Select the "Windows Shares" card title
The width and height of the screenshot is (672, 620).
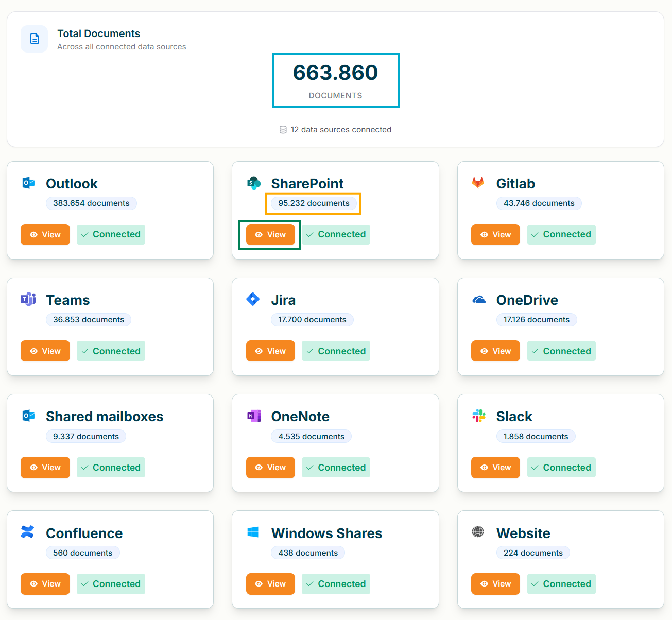(x=326, y=533)
